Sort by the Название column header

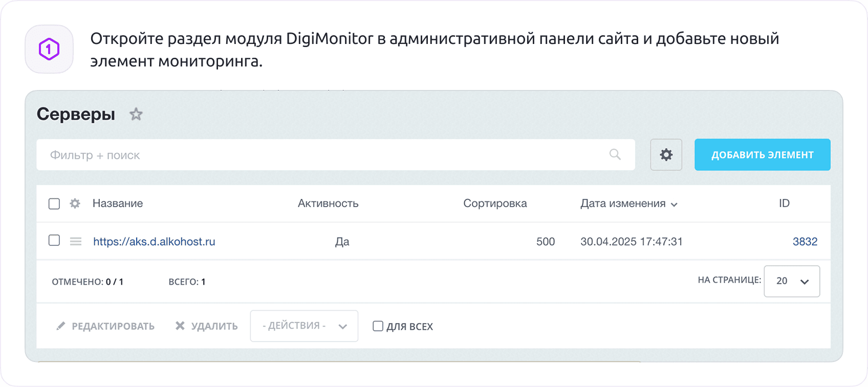[x=118, y=203]
